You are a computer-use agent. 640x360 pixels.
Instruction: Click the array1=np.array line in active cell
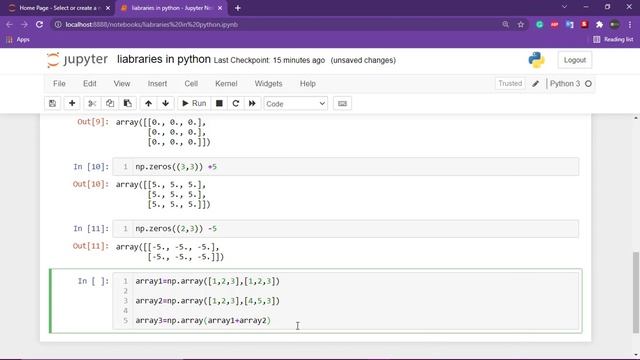click(x=207, y=281)
